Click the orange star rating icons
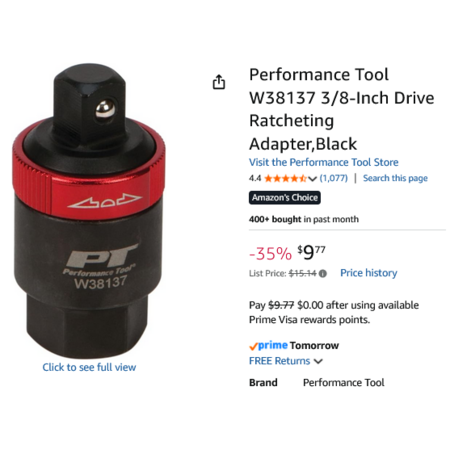Image resolution: width=450 pixels, height=450 pixels. point(285,178)
